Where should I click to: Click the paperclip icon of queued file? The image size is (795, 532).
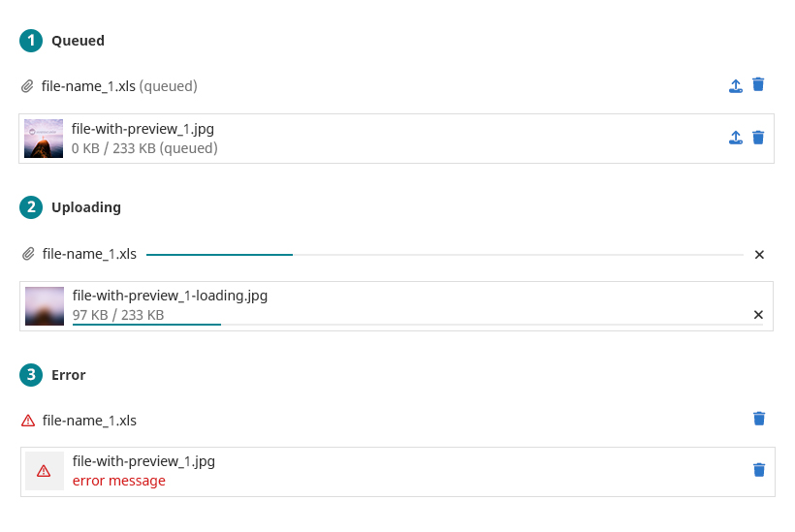[x=27, y=86]
